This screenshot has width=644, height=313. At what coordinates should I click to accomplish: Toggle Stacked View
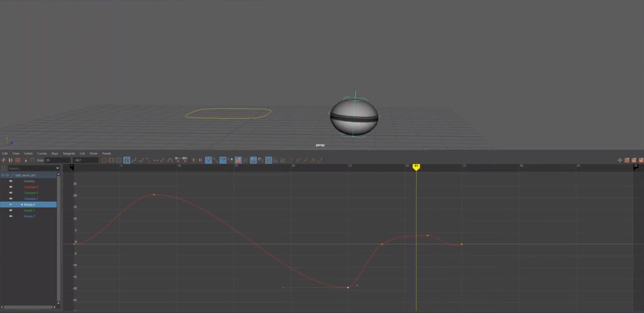tap(276, 160)
